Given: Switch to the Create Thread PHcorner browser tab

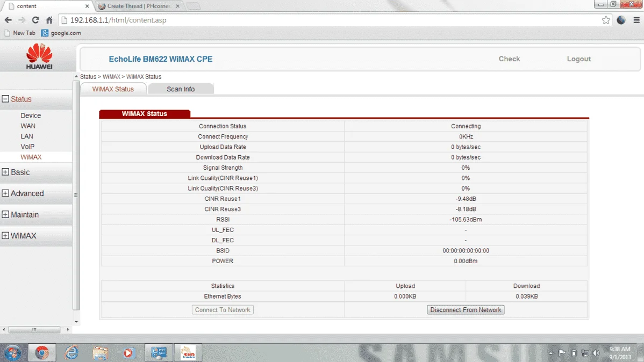Looking at the screenshot, I should coord(138,6).
